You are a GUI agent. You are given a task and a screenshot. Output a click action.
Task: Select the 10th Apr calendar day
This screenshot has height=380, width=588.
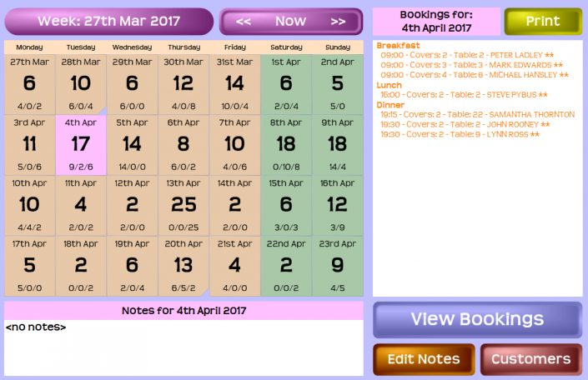(x=30, y=206)
